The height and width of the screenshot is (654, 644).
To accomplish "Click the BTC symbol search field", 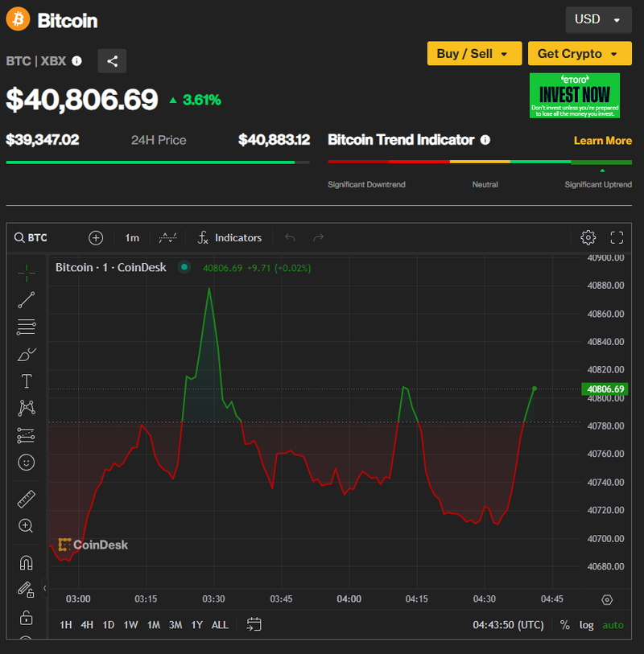I will [38, 237].
